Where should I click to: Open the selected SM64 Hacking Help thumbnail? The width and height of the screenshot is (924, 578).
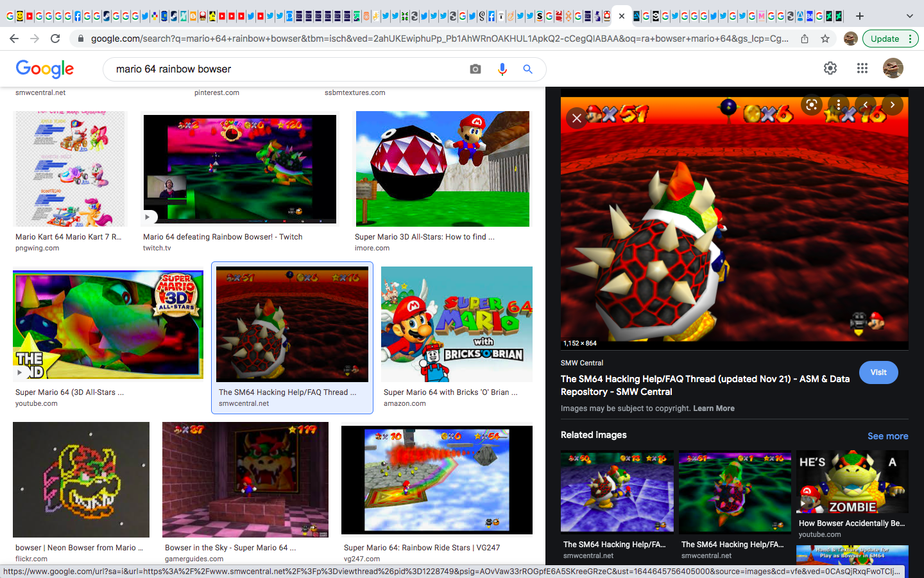(293, 324)
